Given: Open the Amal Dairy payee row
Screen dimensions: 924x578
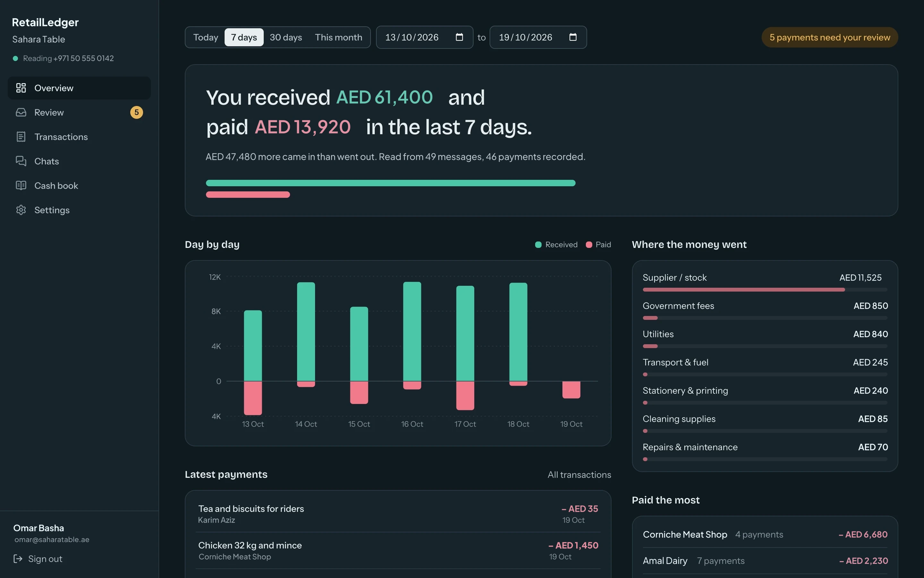Looking at the screenshot, I should coord(765,561).
